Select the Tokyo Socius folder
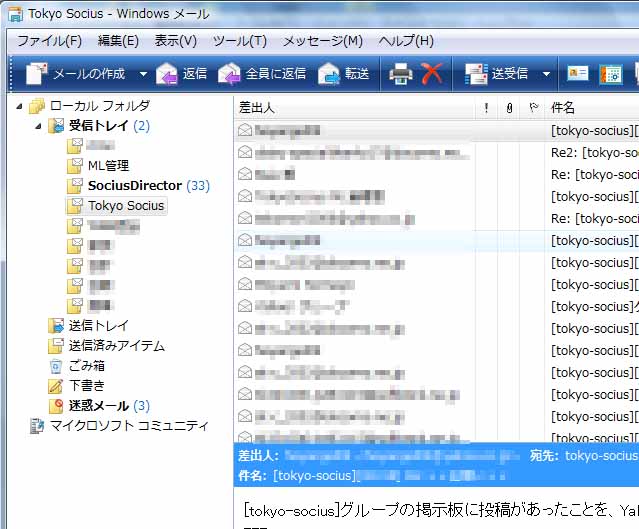The height and width of the screenshot is (529, 639). pos(126,205)
